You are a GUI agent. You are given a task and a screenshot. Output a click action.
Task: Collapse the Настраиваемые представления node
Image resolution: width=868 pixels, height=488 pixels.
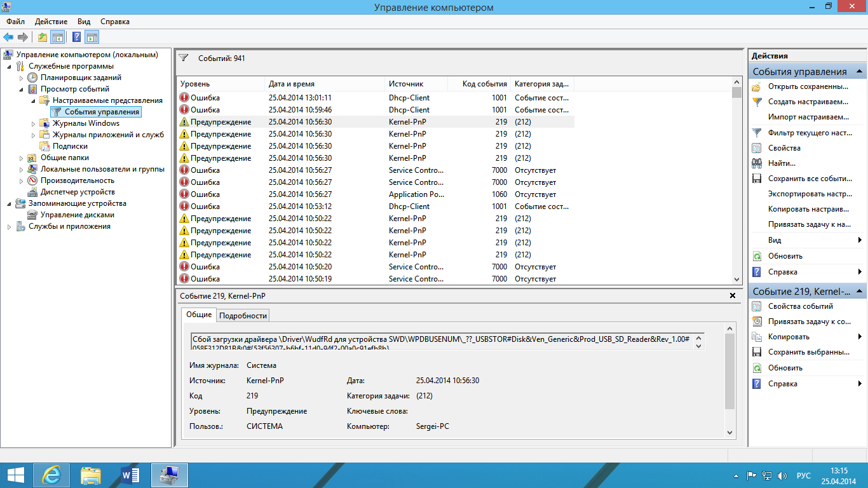point(33,100)
